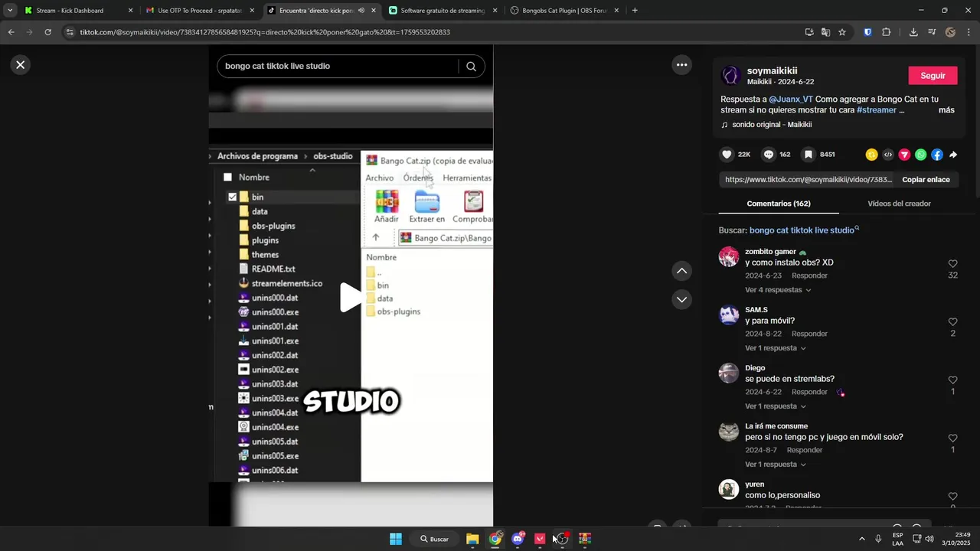This screenshot has height=551, width=980.
Task: Expand the description with más
Action: tap(946, 110)
